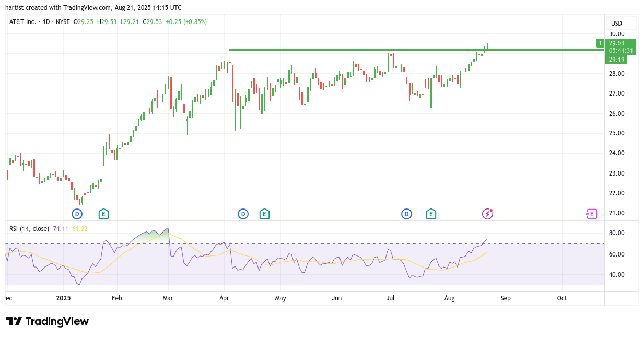
Task: Click the upcoming earnings icon near October
Action: click(x=591, y=214)
